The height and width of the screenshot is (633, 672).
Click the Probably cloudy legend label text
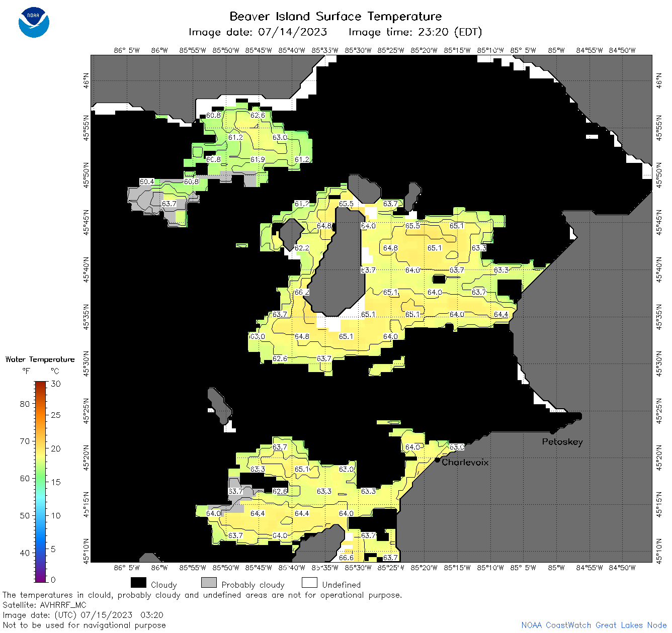253,585
